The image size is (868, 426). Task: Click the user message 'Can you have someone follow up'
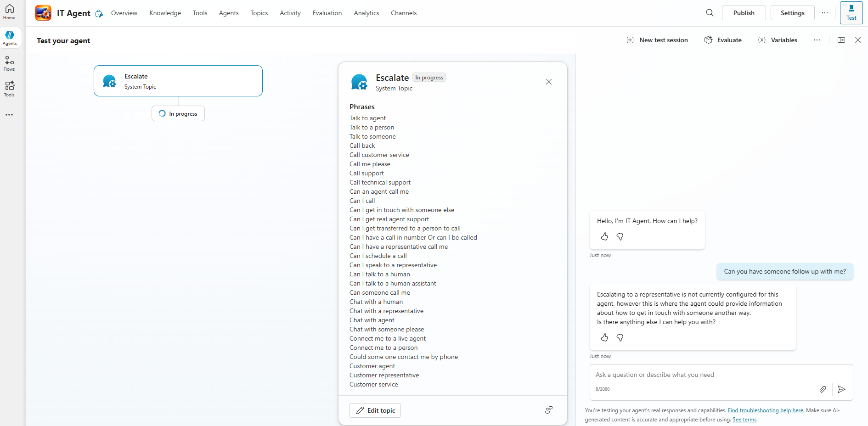point(785,271)
